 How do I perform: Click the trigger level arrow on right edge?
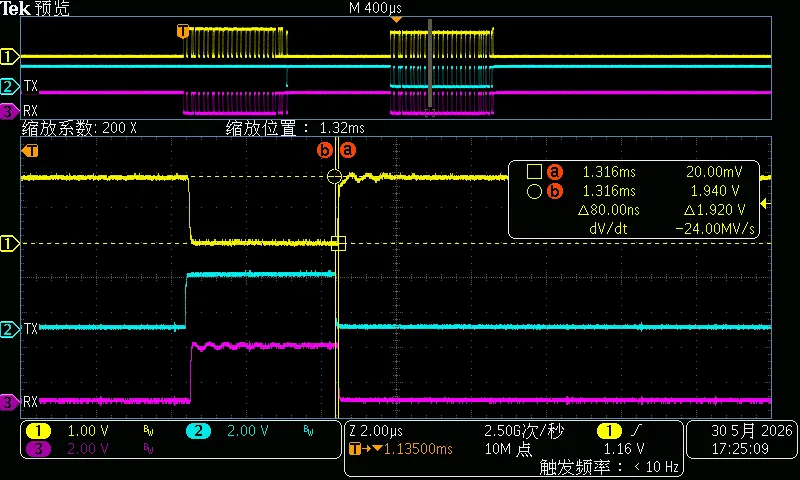[x=765, y=203]
